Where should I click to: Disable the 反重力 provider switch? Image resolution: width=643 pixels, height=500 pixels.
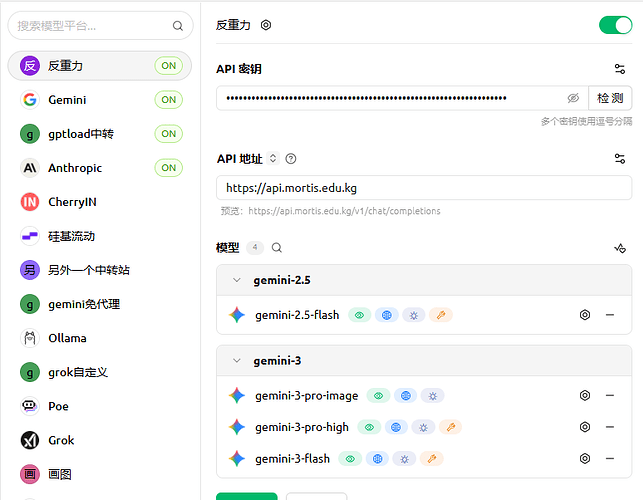tap(616, 25)
